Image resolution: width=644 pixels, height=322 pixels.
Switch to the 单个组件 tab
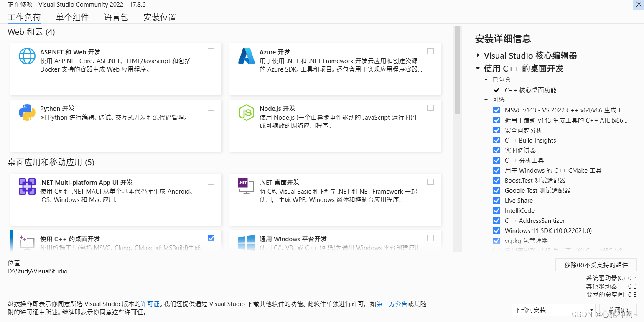coord(72,17)
